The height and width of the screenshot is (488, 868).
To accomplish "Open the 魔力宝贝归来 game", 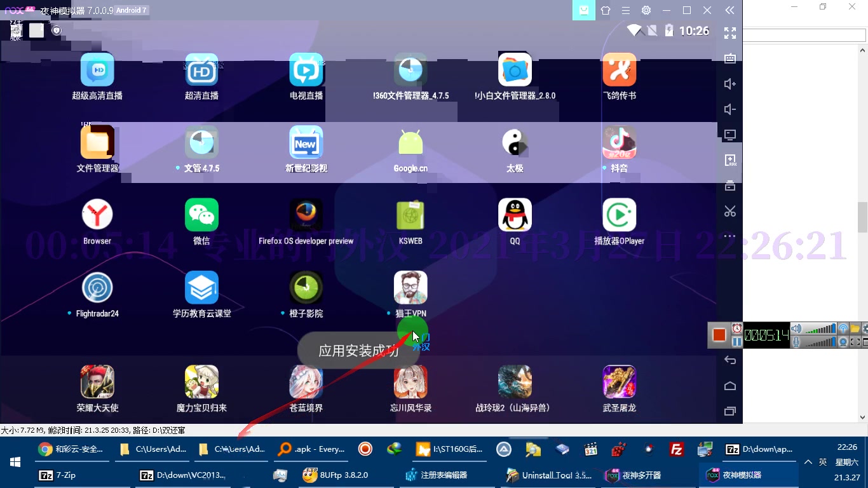I will coord(201,381).
